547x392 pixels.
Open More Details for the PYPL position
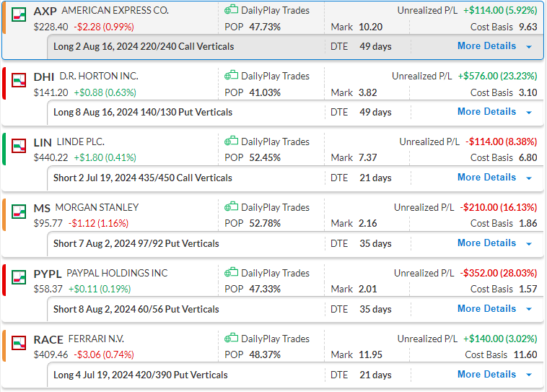(486, 308)
